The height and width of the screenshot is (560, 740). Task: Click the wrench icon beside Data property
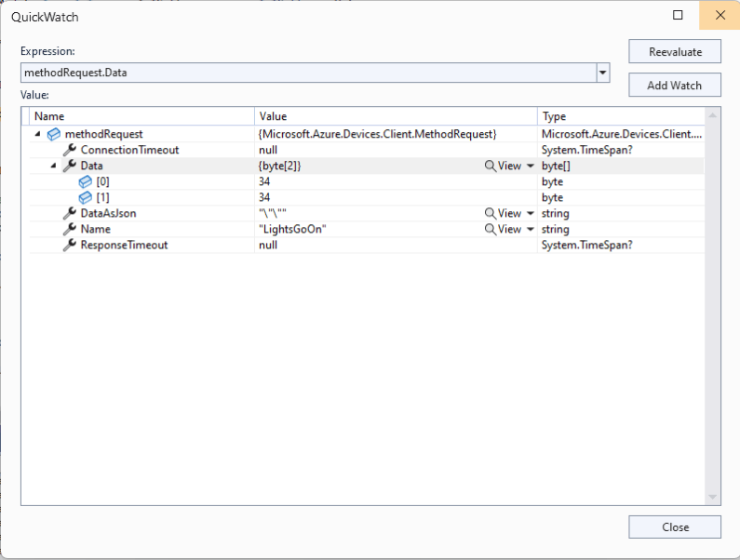coord(70,166)
